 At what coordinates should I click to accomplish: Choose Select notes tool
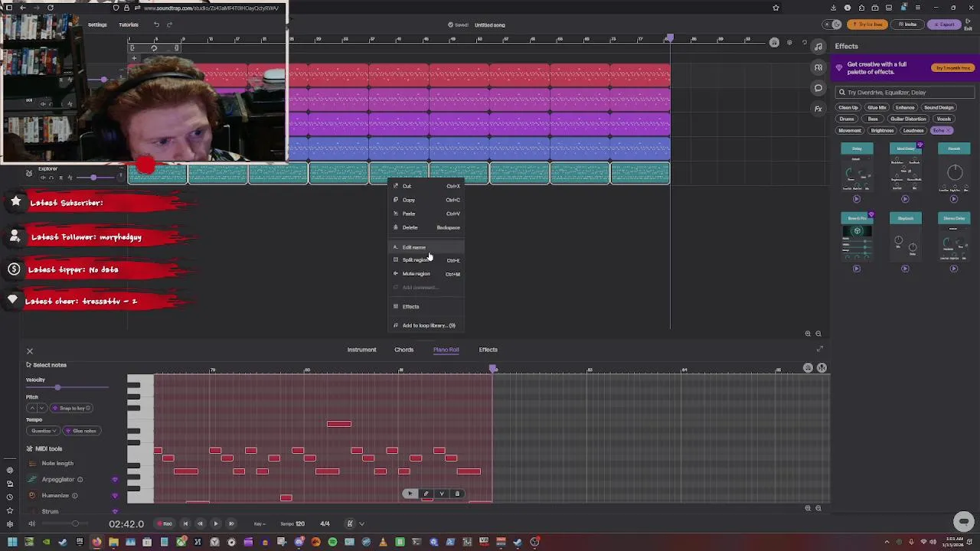[46, 365]
